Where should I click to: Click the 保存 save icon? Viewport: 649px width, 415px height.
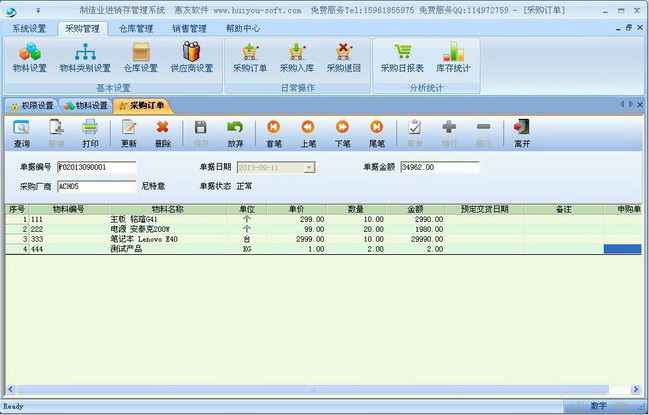point(201,134)
